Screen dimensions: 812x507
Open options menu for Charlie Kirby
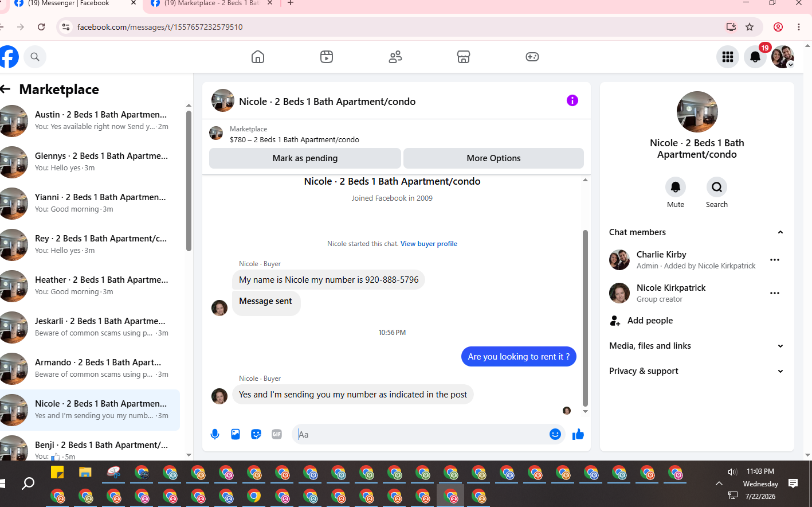pos(775,260)
